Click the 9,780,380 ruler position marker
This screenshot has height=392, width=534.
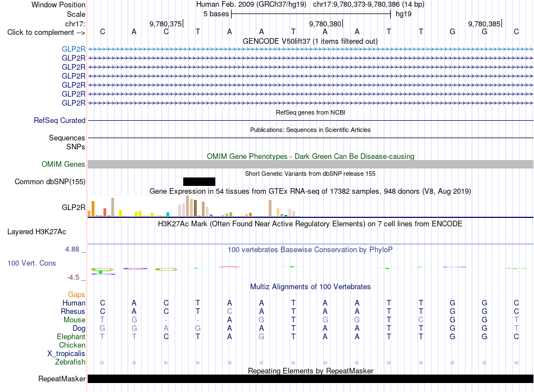point(325,24)
